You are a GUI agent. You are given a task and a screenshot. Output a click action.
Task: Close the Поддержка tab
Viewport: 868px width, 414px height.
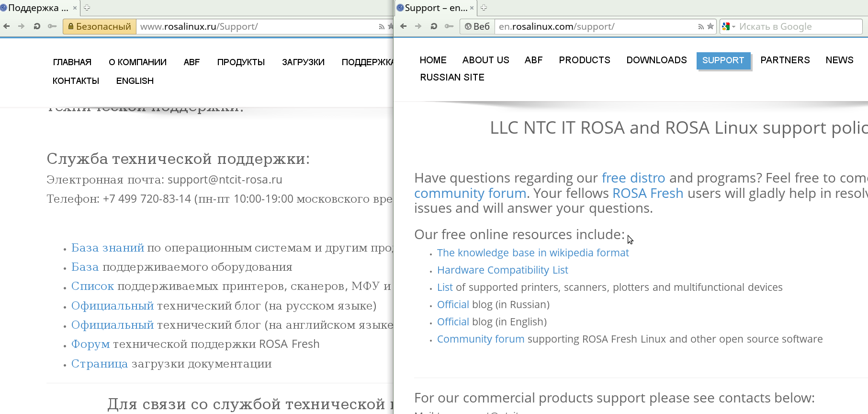click(x=75, y=8)
